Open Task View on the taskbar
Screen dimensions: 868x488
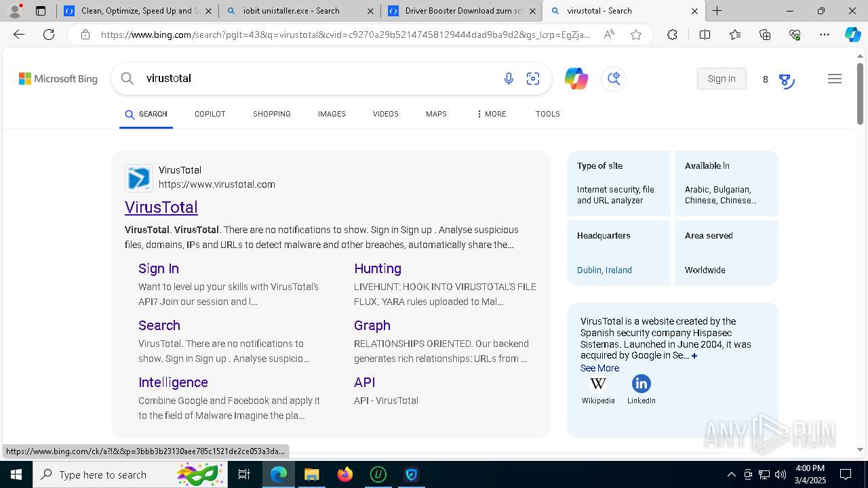(x=245, y=474)
